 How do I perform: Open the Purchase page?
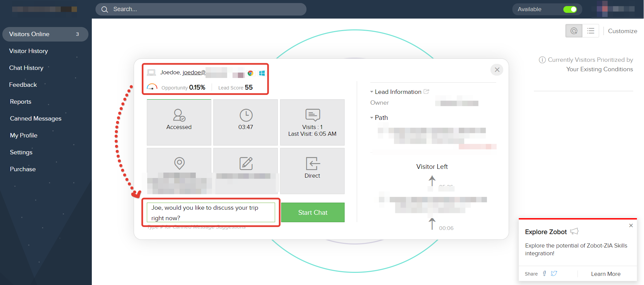23,169
